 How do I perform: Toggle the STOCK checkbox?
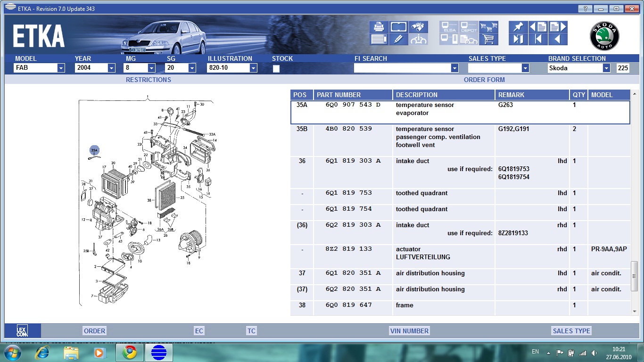tap(276, 68)
